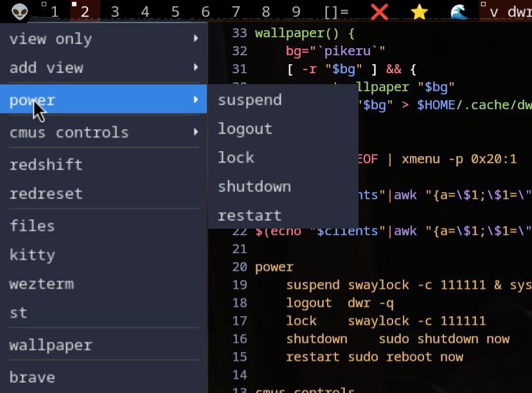The height and width of the screenshot is (393, 532).
Task: Click 'lock swaylock -c 111111' on line 17
Action: (386, 321)
